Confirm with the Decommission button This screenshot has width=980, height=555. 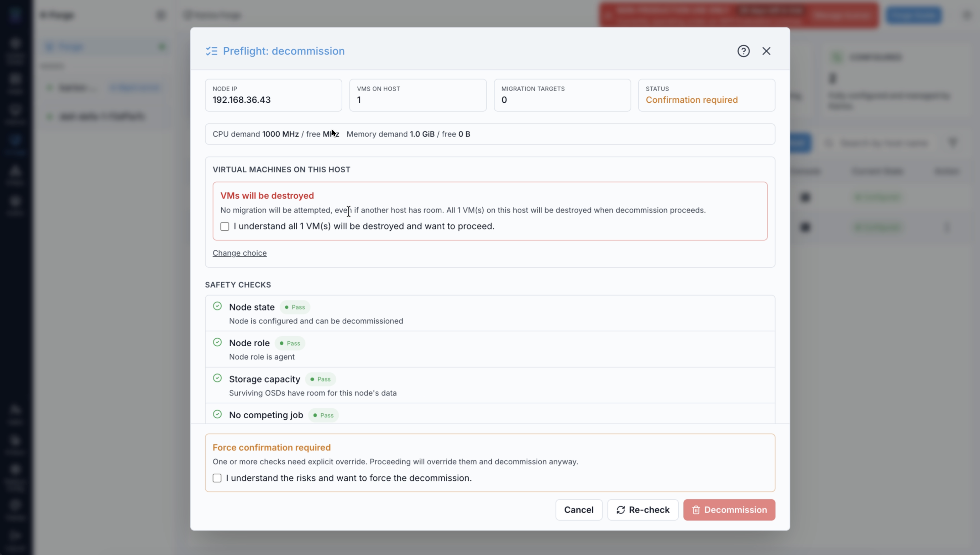pos(729,510)
